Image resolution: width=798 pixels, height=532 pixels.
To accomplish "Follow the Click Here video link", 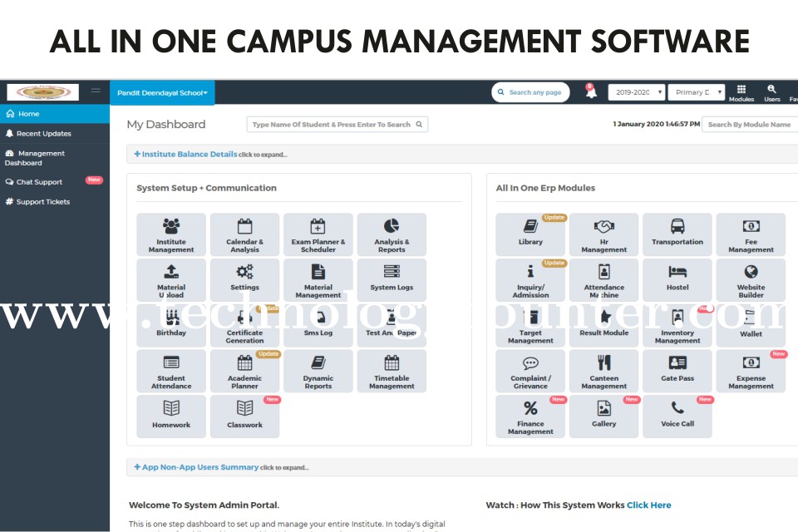I will [x=649, y=505].
